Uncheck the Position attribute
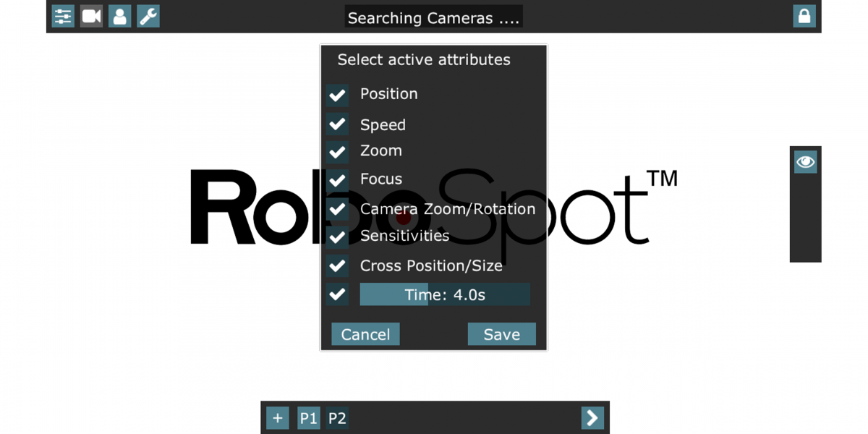 click(x=337, y=95)
